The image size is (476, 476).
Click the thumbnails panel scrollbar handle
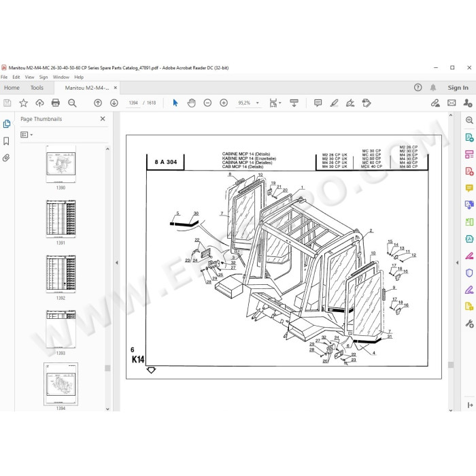point(107,369)
